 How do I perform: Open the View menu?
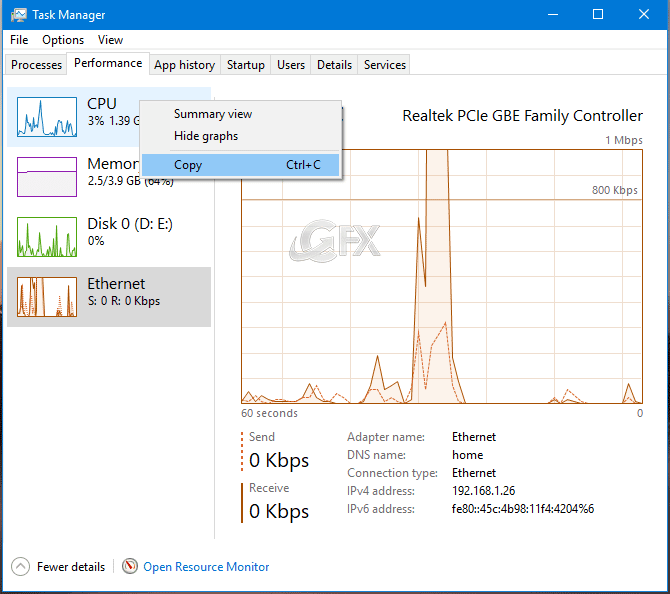[110, 40]
